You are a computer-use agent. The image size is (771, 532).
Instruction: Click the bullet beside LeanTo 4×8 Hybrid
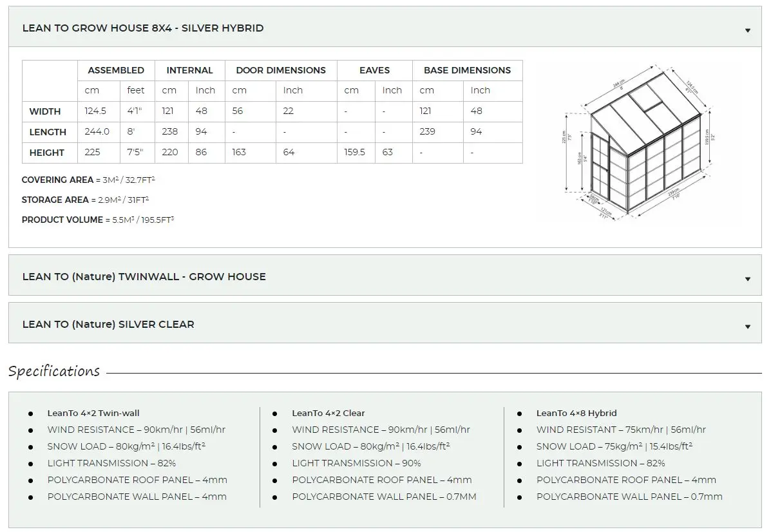tap(520, 414)
